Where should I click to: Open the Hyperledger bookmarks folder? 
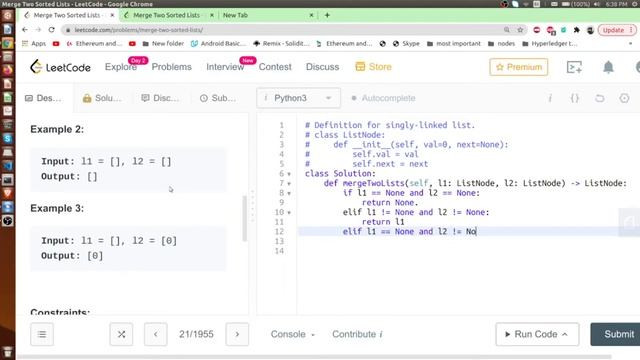(550, 43)
